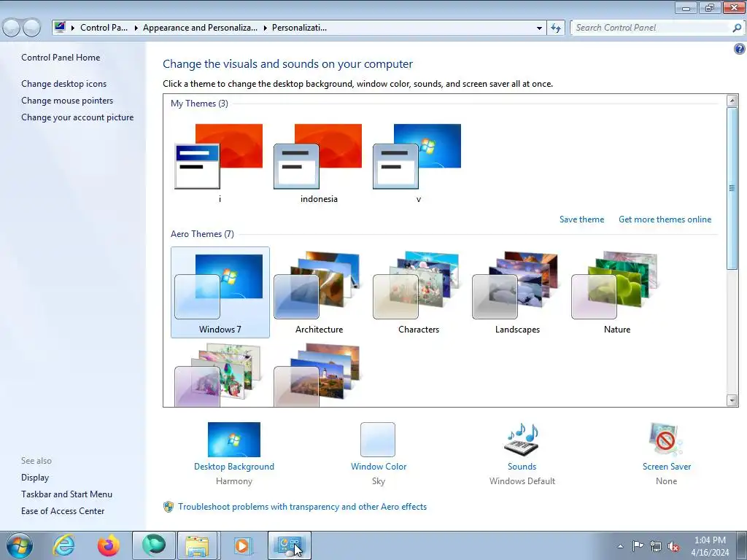Image resolution: width=747 pixels, height=560 pixels.
Task: Click theme list scroll down arrow
Action: tap(732, 400)
